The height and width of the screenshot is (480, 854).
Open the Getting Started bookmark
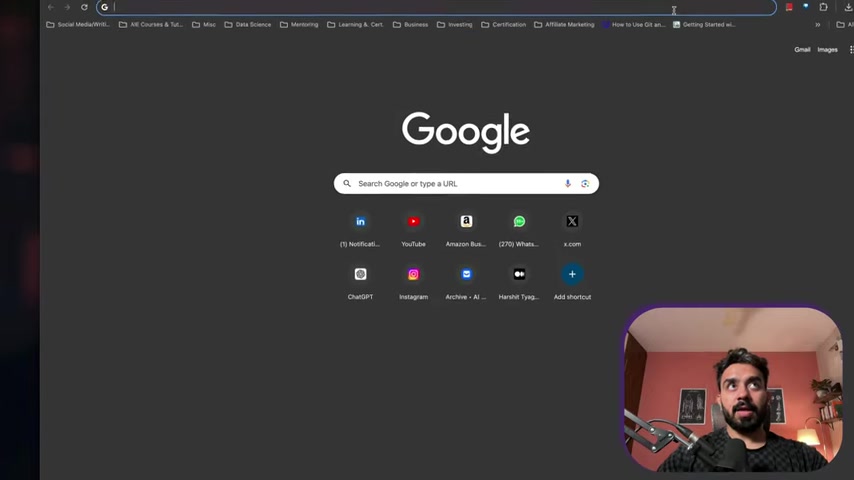coord(704,25)
